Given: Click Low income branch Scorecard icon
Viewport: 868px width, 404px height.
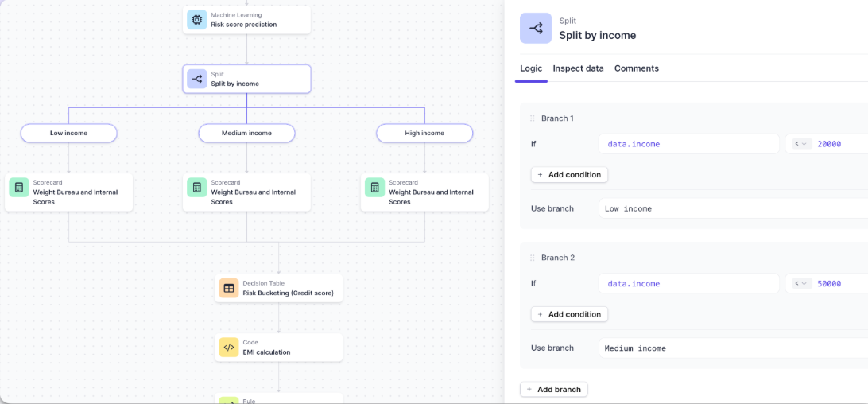Looking at the screenshot, I should click(19, 188).
